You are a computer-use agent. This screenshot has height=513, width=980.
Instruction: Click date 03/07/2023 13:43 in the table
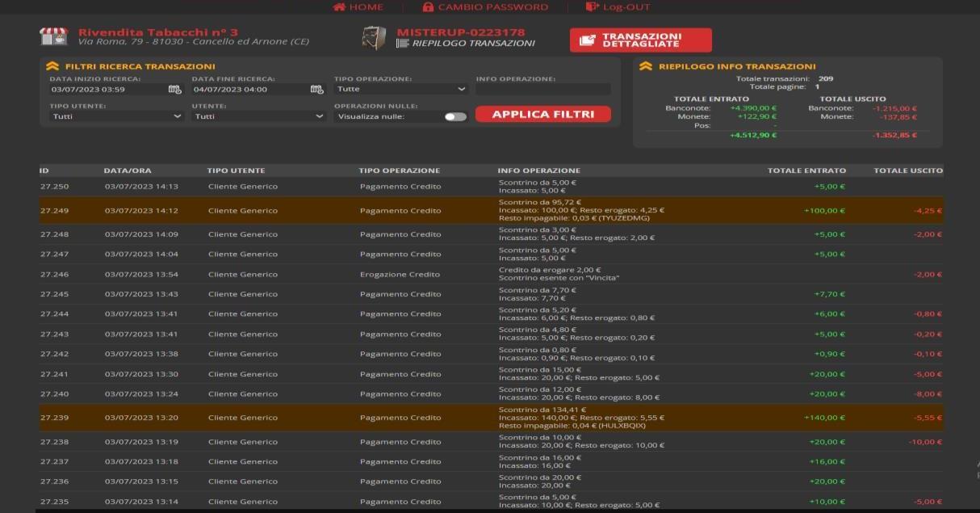click(141, 294)
